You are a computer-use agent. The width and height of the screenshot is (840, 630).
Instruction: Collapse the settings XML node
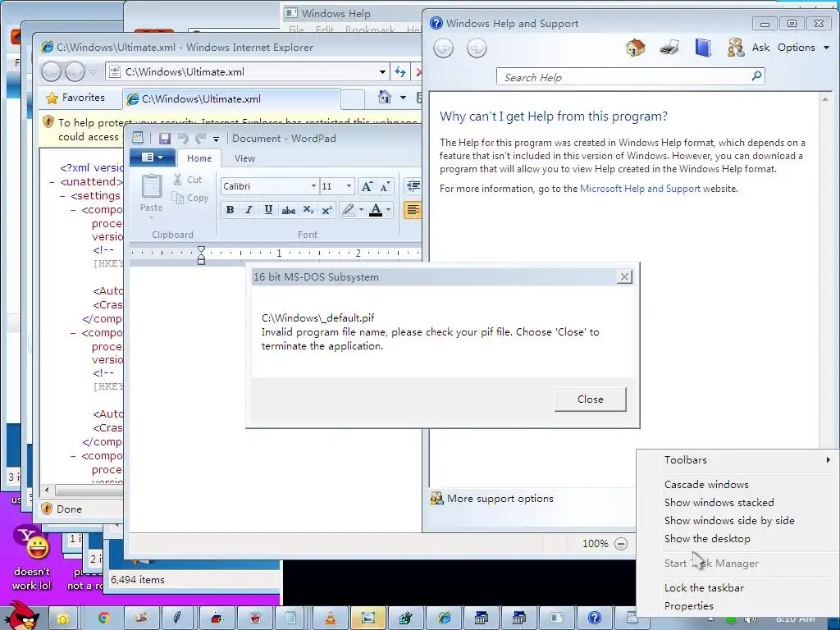click(62, 196)
